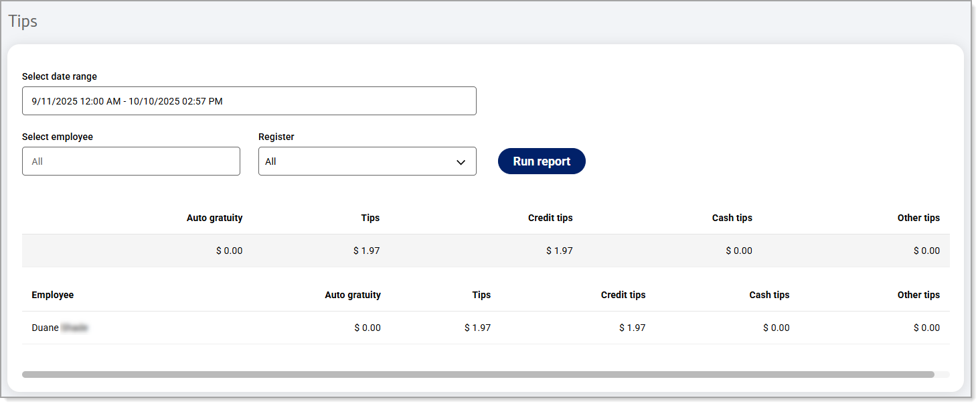The image size is (980, 406).
Task: Click Auto gratuity header in employee table
Action: [x=353, y=295]
